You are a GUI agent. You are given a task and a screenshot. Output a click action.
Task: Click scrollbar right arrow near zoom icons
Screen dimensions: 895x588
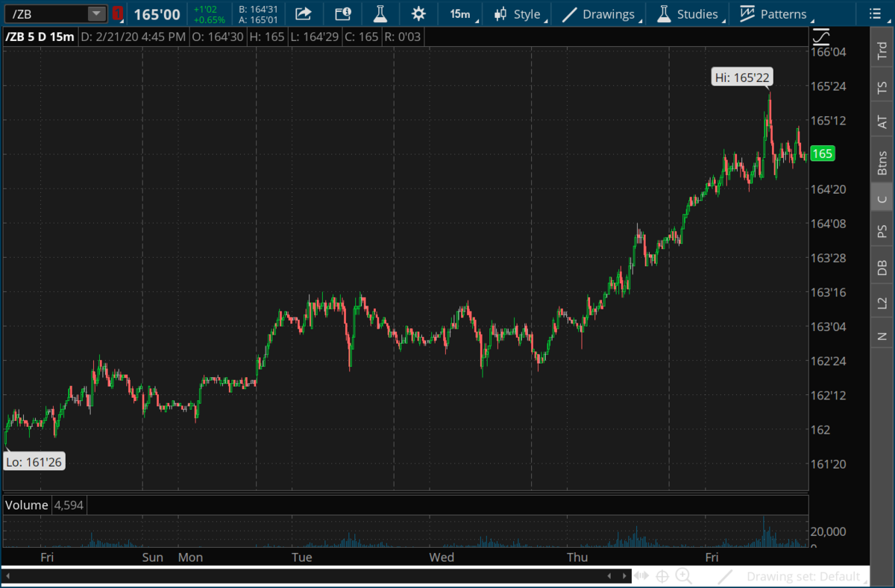(x=625, y=576)
